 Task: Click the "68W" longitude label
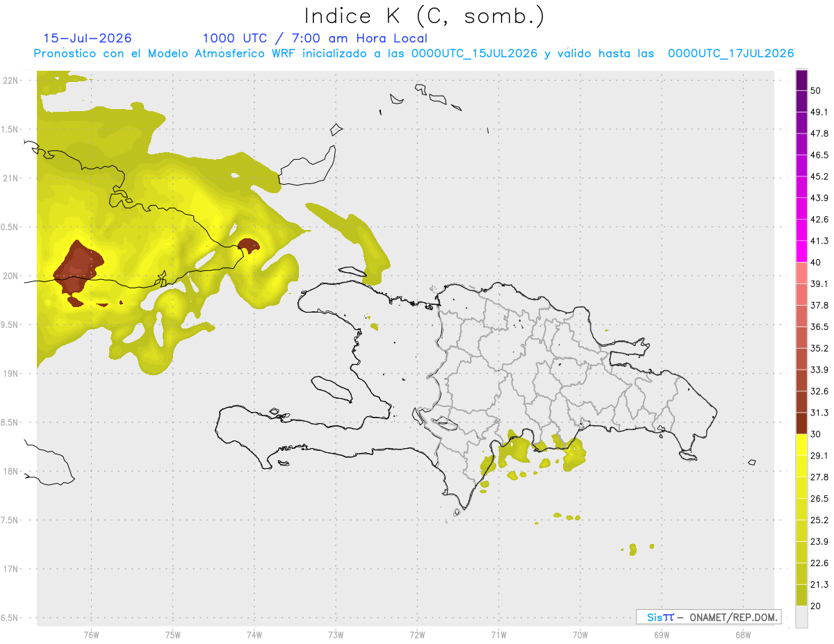coord(743,634)
